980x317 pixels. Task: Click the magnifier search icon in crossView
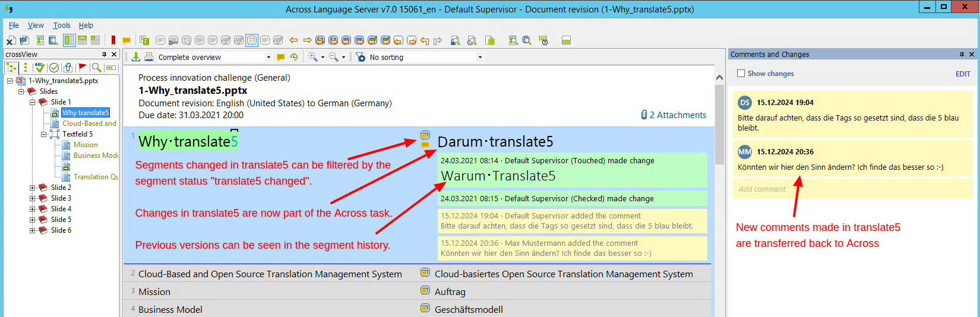[97, 67]
